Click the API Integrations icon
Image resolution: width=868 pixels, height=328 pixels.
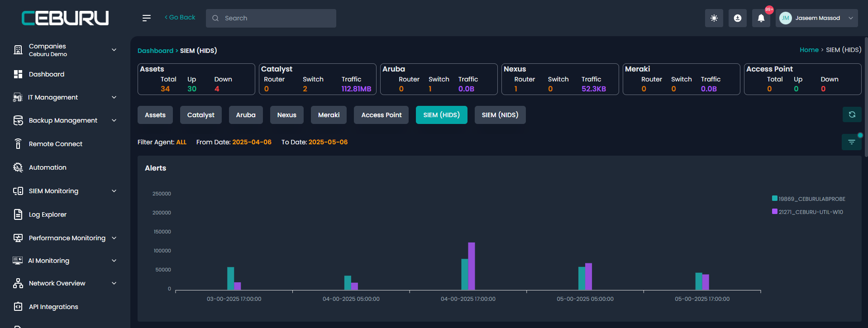click(x=18, y=307)
